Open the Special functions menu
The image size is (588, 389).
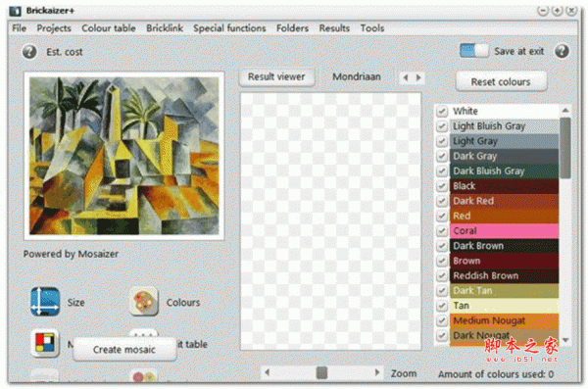(x=229, y=28)
